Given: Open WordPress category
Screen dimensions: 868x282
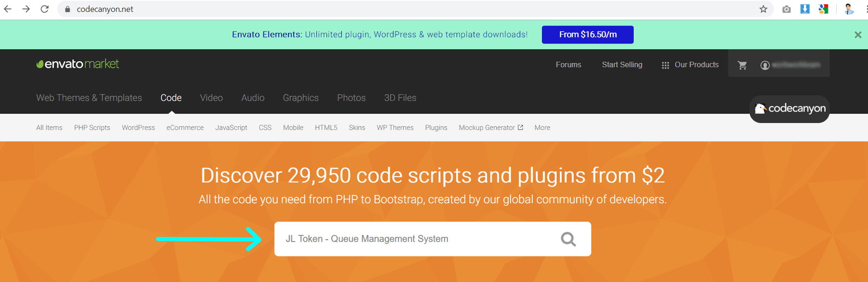Looking at the screenshot, I should click(x=138, y=127).
